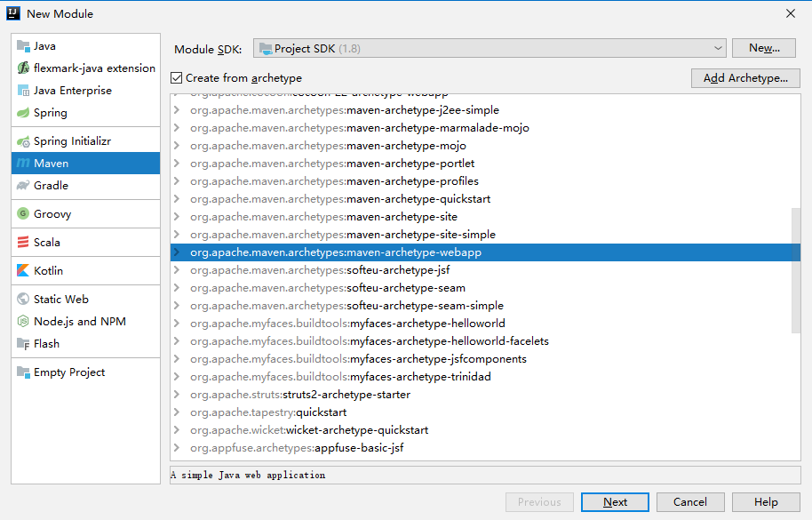Expand struts2-archetype-starter node
Image resolution: width=812 pixels, height=520 pixels.
[x=177, y=394]
